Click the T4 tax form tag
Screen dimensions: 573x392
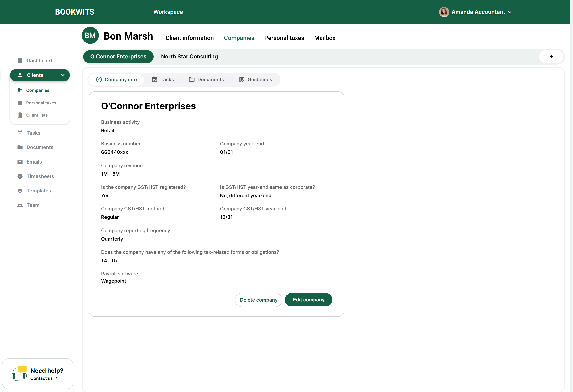[x=104, y=261]
